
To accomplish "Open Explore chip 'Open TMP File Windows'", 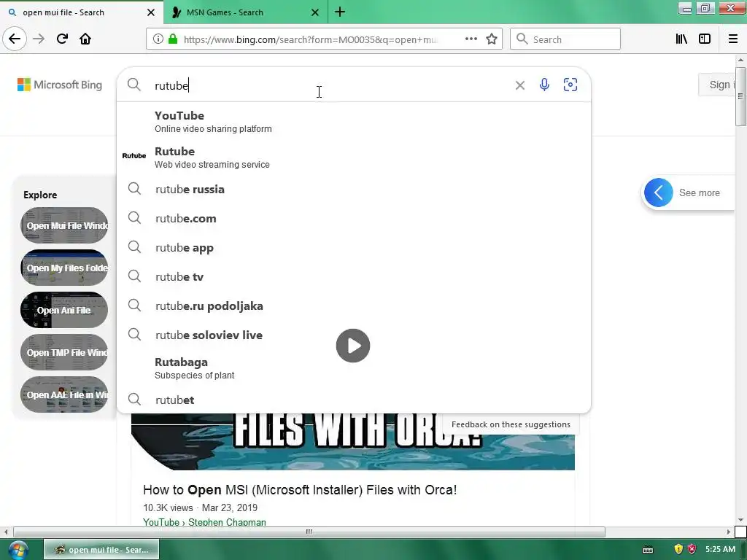I will (x=64, y=352).
